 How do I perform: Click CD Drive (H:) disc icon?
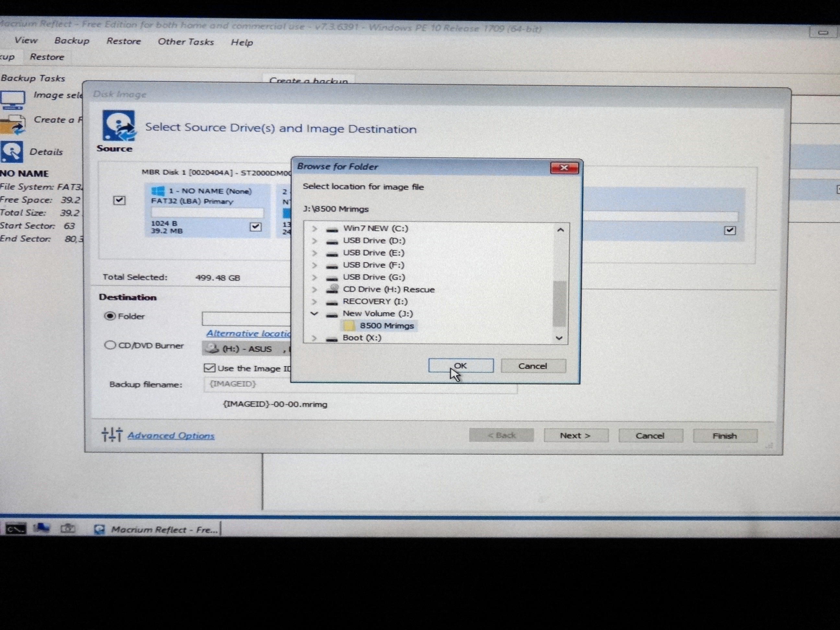coord(332,289)
